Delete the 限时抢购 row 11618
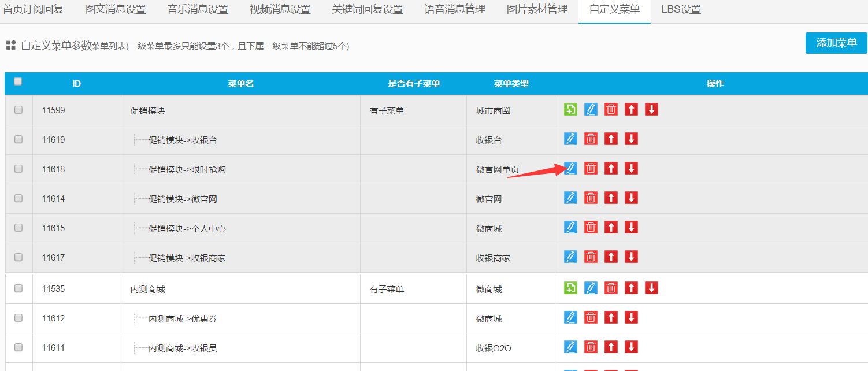This screenshot has height=371, width=868. click(x=591, y=168)
